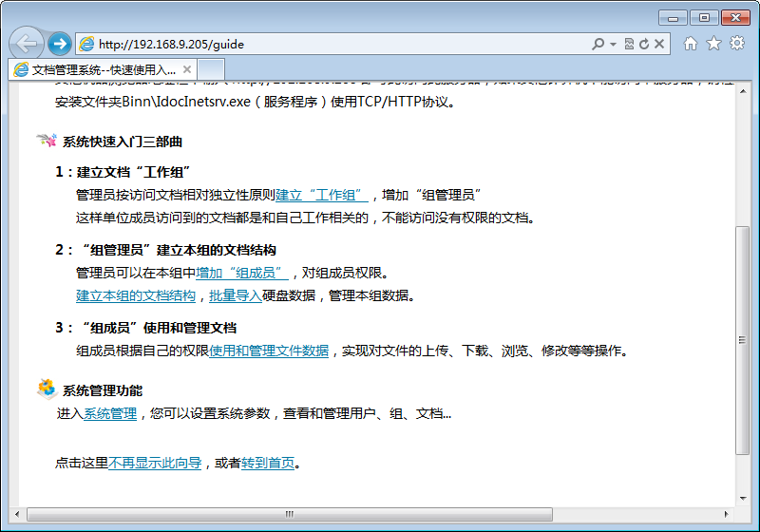Click the IE page icon in address bar

[x=86, y=44]
